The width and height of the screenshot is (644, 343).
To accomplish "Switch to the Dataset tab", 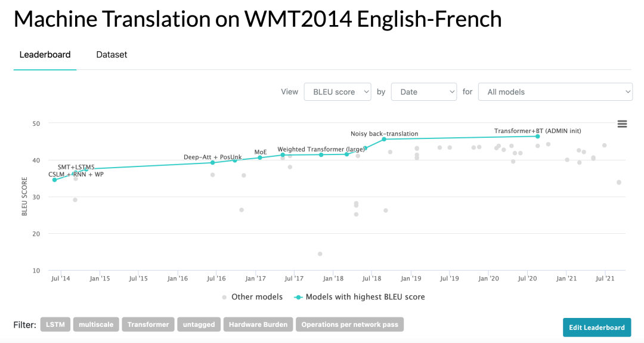I will click(112, 55).
